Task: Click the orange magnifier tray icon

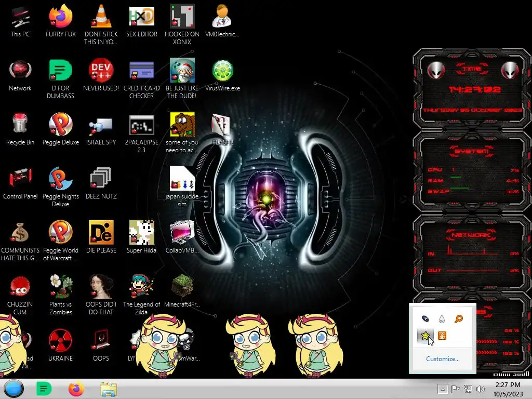Action: click(459, 318)
